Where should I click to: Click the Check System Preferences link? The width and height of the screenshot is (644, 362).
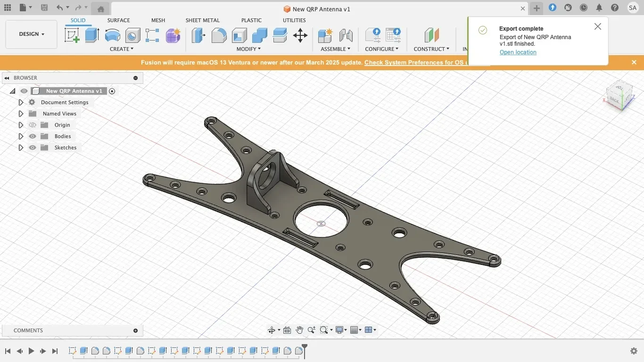[x=416, y=62]
